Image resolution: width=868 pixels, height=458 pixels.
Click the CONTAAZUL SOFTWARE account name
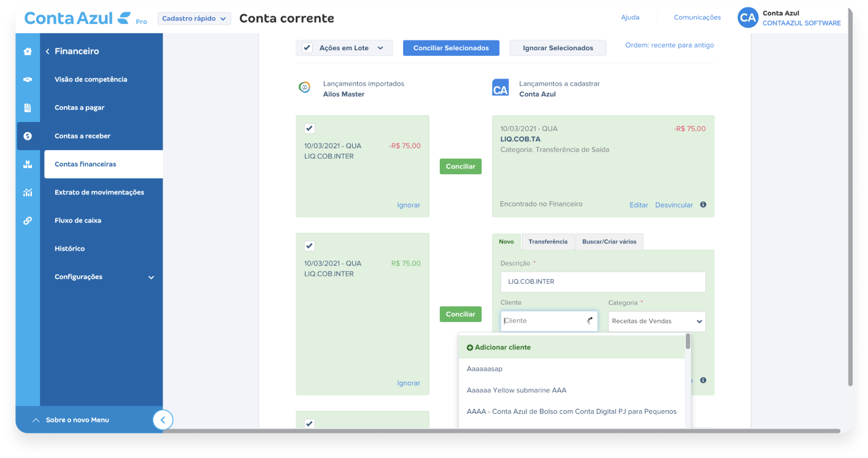pyautogui.click(x=801, y=23)
